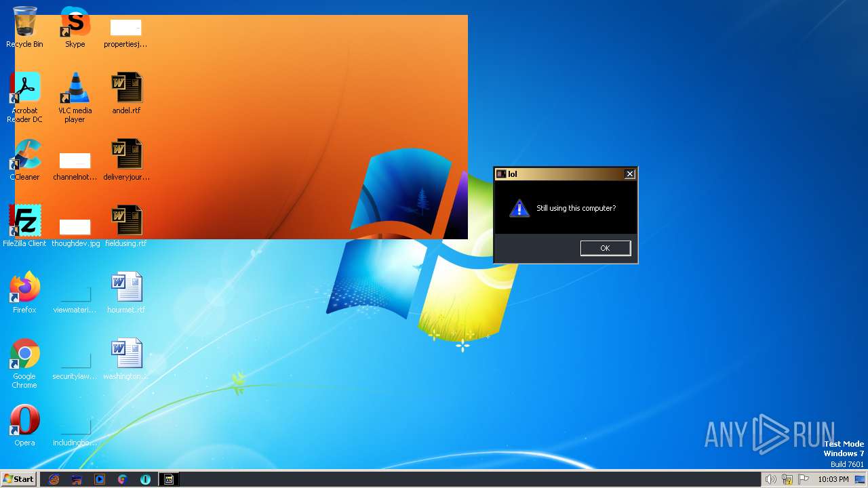Open the Start menu
868x488 pixels.
click(x=18, y=479)
